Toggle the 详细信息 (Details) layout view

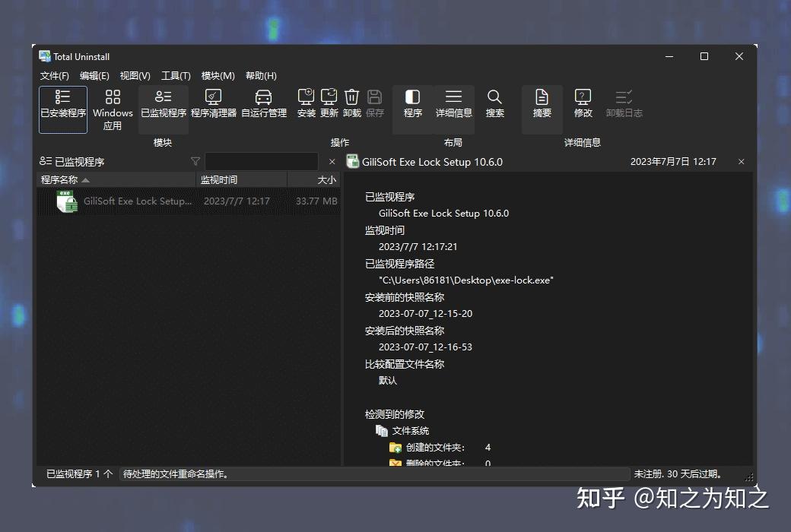(453, 104)
